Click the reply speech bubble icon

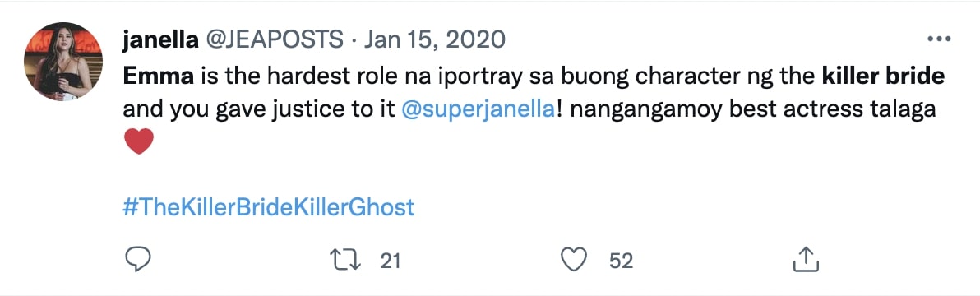coord(138,259)
